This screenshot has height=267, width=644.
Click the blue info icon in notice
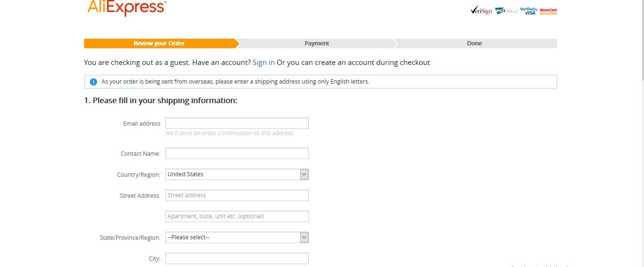click(93, 82)
